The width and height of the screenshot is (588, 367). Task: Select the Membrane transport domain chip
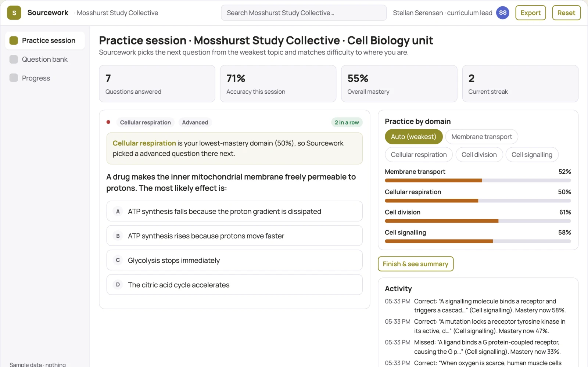tap(481, 137)
